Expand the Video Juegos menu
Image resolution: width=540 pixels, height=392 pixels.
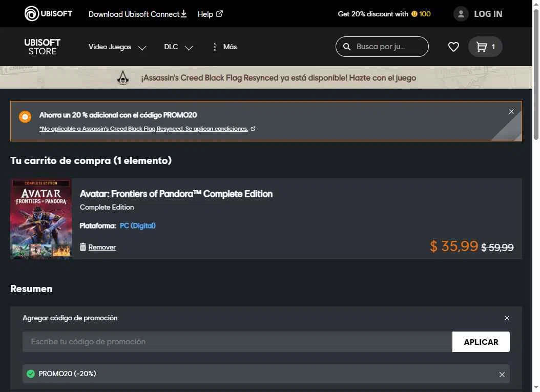117,47
